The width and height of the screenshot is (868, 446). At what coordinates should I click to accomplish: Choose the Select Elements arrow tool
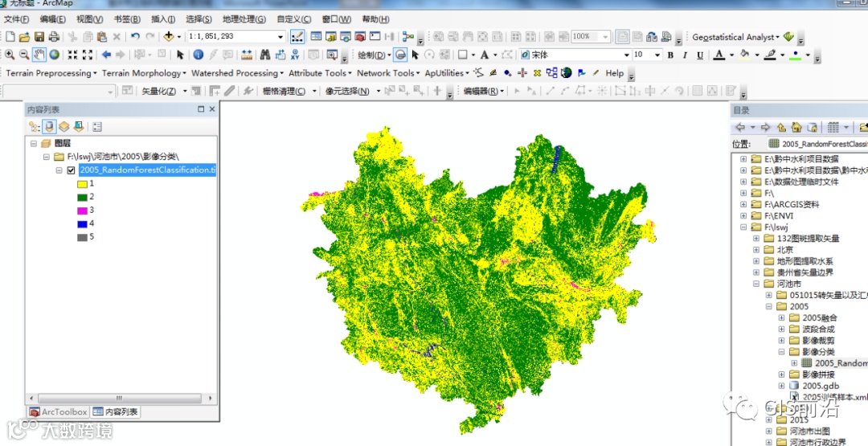click(180, 55)
